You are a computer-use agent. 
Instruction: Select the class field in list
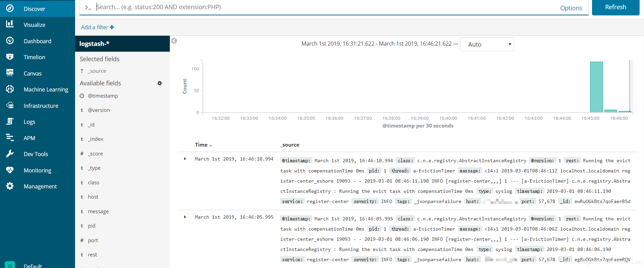tap(93, 183)
